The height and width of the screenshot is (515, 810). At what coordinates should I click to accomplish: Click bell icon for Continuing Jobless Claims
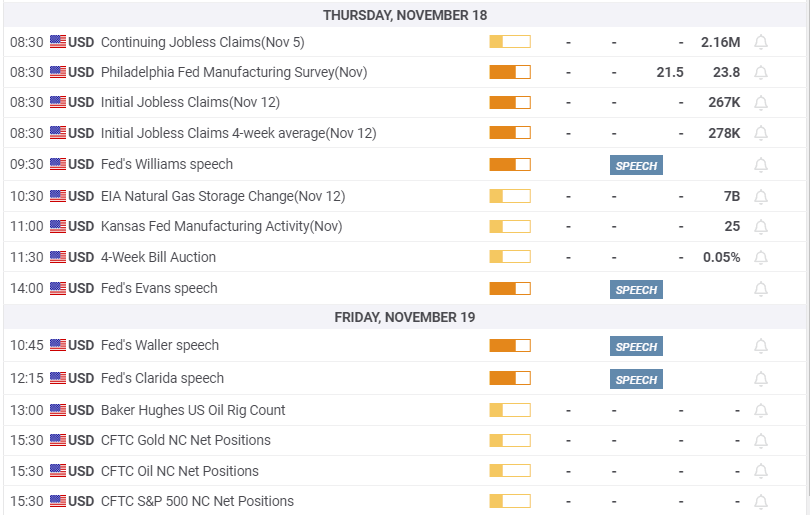[761, 42]
